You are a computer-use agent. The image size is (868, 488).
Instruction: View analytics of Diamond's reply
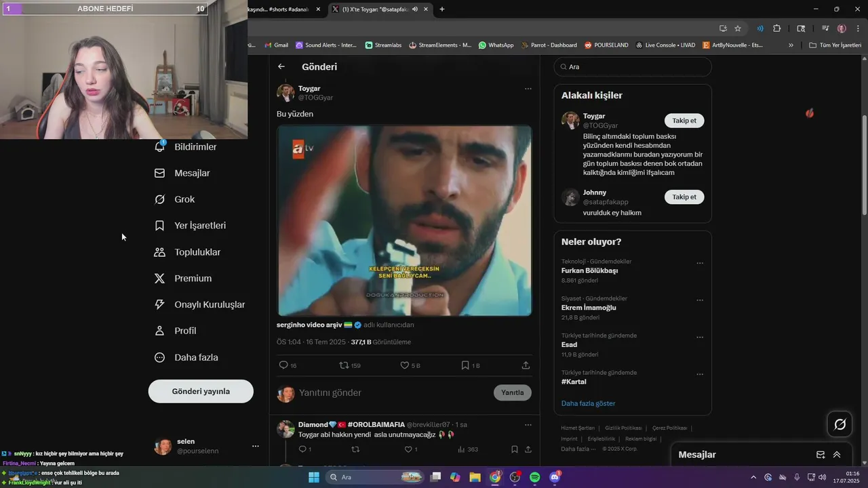click(461, 449)
